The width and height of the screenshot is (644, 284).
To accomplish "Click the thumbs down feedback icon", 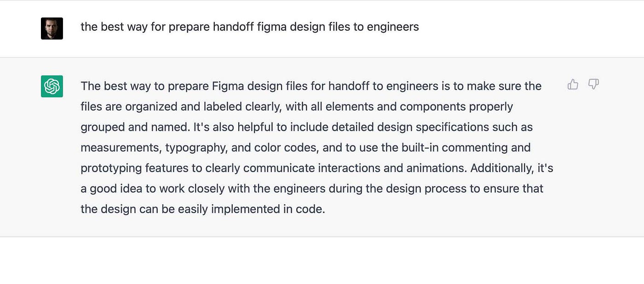I will tap(593, 84).
